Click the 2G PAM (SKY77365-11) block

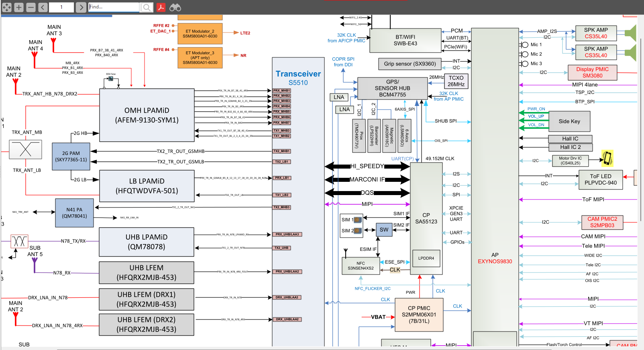pyautogui.click(x=71, y=157)
